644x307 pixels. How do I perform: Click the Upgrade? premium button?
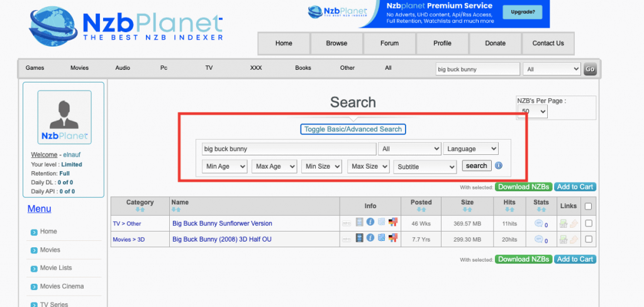pos(523,12)
